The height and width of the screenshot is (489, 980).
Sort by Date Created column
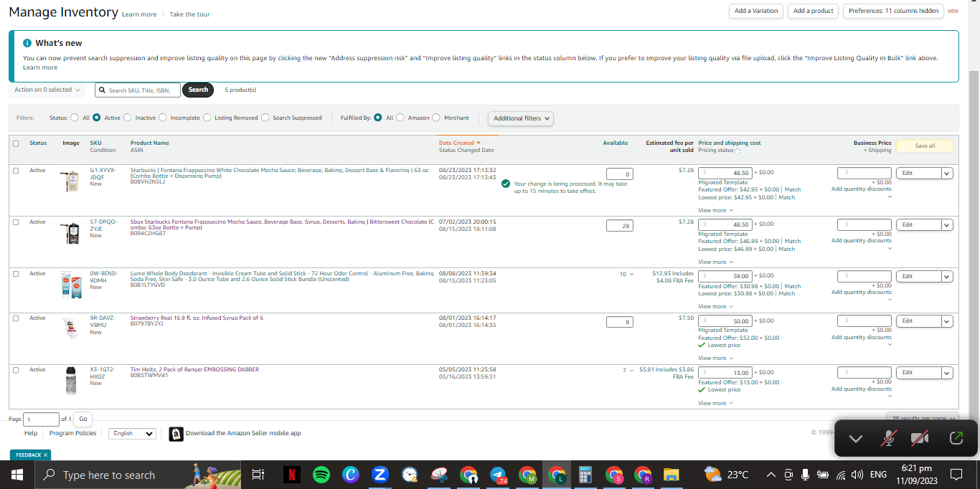click(460, 143)
